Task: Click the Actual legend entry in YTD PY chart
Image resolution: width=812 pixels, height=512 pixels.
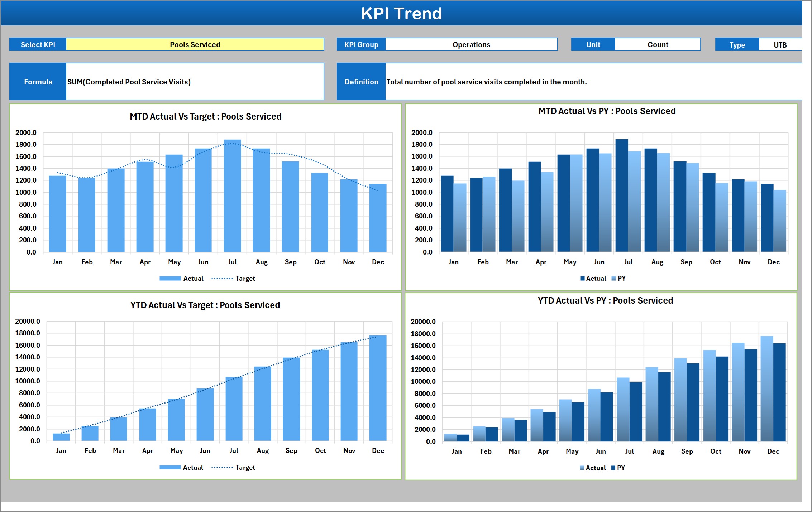Action: 593,468
